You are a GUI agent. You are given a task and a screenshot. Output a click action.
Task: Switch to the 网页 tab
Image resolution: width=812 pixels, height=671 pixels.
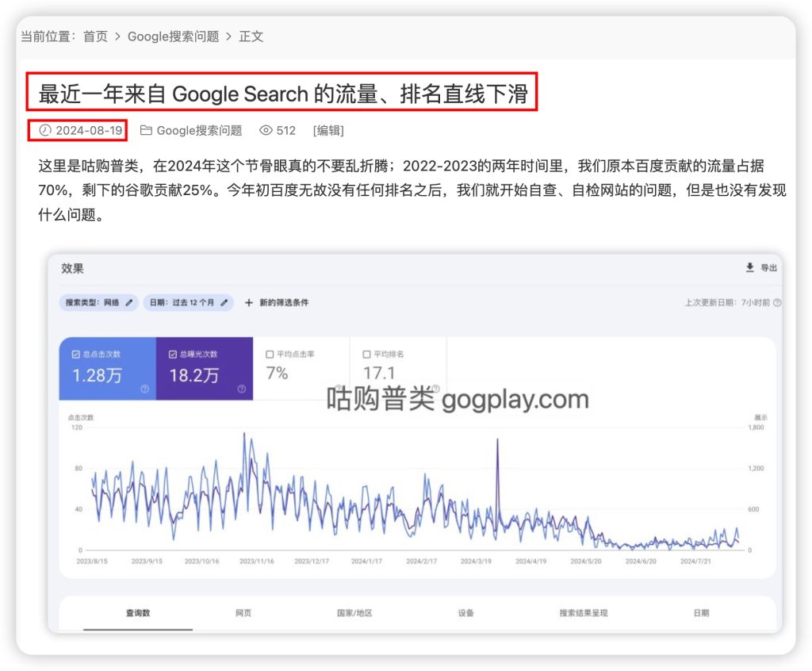pos(243,613)
